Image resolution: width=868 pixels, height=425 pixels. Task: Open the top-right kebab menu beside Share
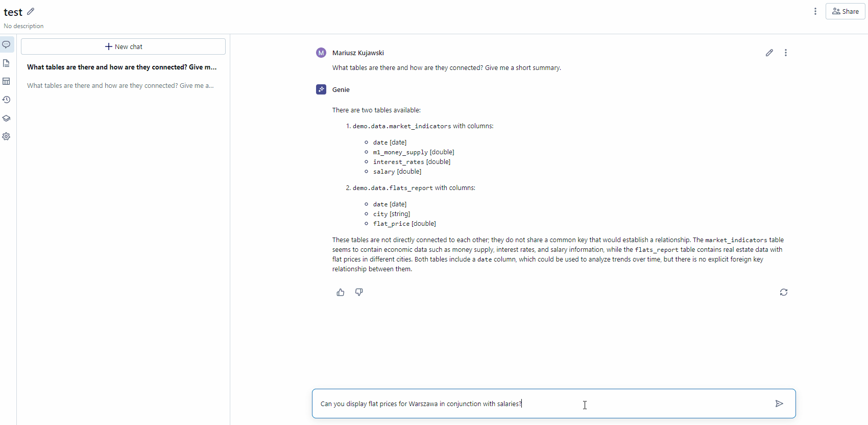click(x=815, y=11)
